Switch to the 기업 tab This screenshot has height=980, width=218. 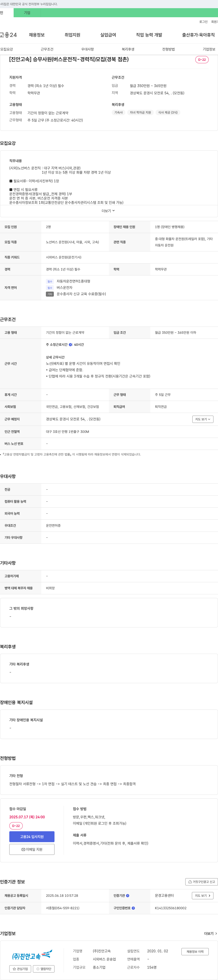pos(27,12)
